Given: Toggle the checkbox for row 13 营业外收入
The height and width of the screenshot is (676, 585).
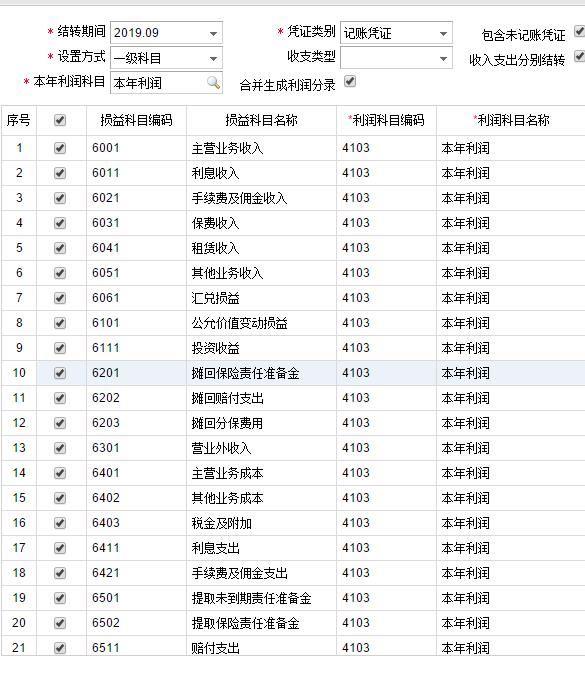Looking at the screenshot, I should tap(60, 448).
